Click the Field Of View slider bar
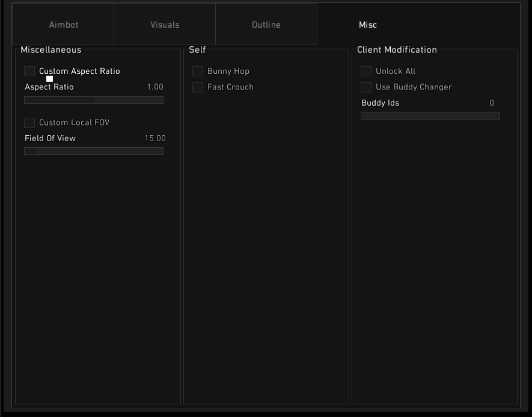The width and height of the screenshot is (532, 417). (x=94, y=151)
